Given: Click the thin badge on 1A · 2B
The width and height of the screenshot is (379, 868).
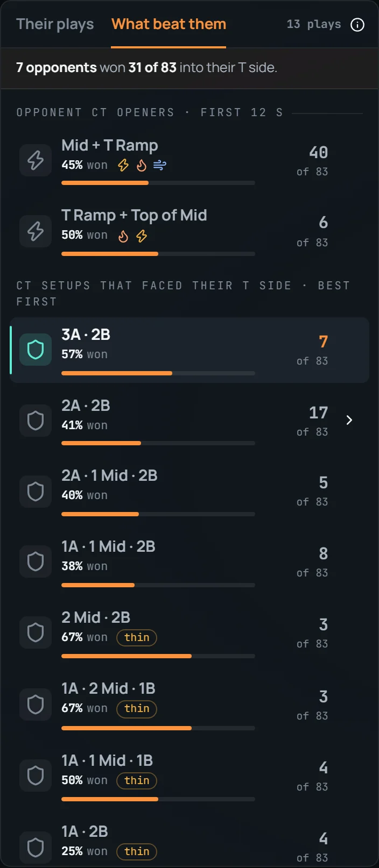Looking at the screenshot, I should (x=137, y=851).
